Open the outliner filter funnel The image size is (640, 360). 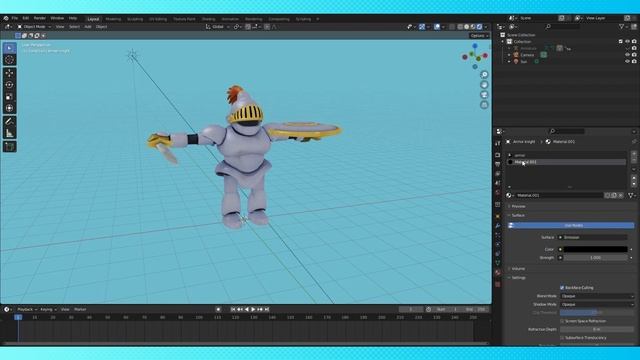[x=622, y=27]
